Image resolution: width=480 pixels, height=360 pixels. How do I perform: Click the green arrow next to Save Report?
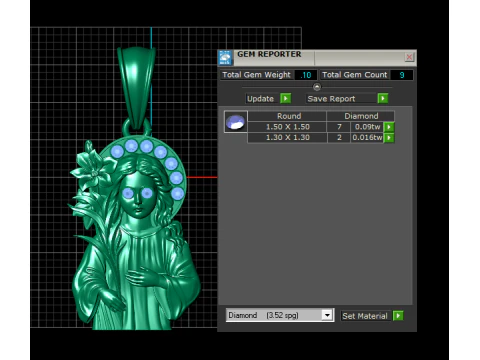click(383, 98)
